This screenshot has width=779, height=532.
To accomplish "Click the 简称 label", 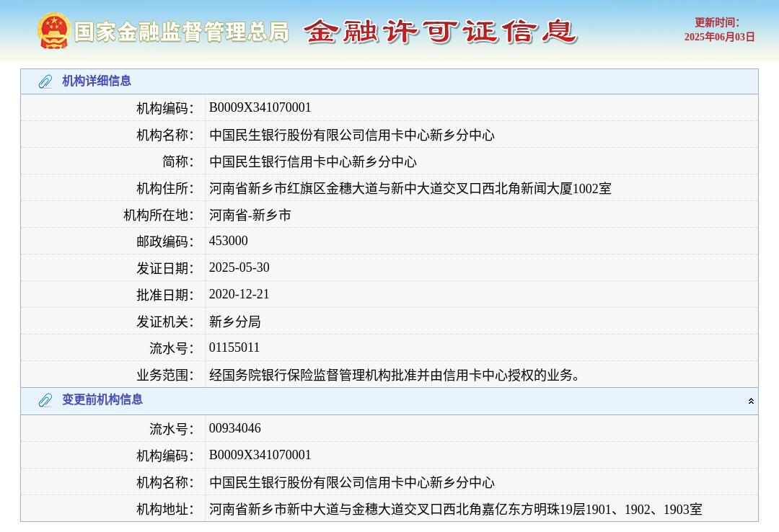I will pyautogui.click(x=178, y=162).
